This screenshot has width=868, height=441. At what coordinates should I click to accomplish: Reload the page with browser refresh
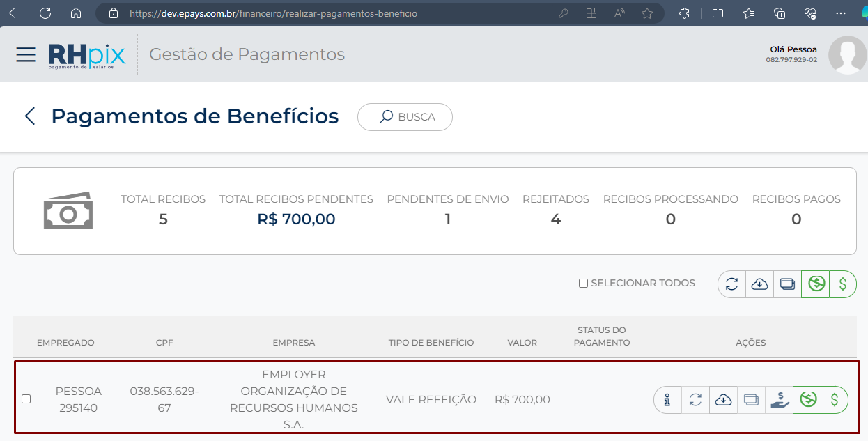45,13
